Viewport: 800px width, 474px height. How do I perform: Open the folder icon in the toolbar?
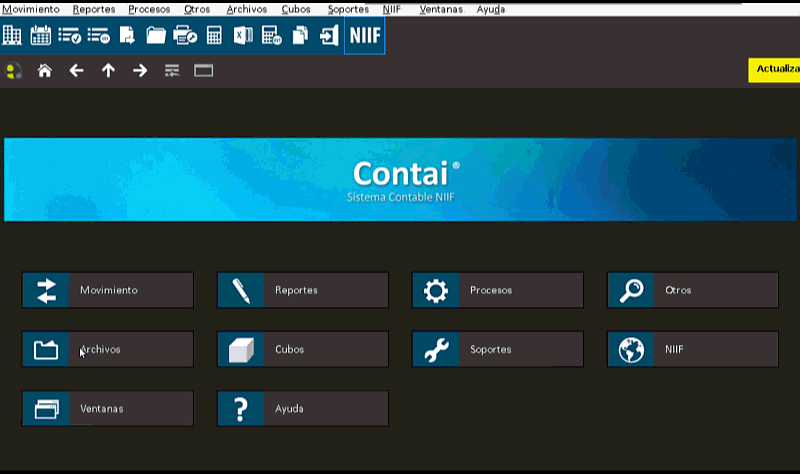[156, 36]
